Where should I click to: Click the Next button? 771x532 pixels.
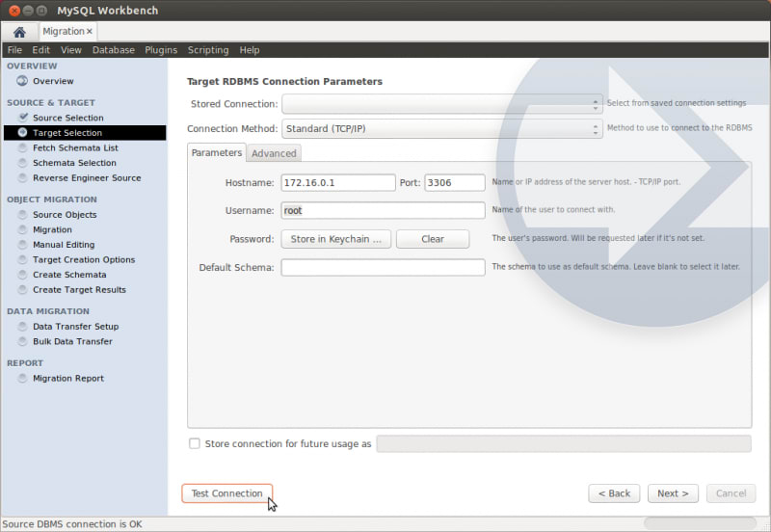[673, 493]
